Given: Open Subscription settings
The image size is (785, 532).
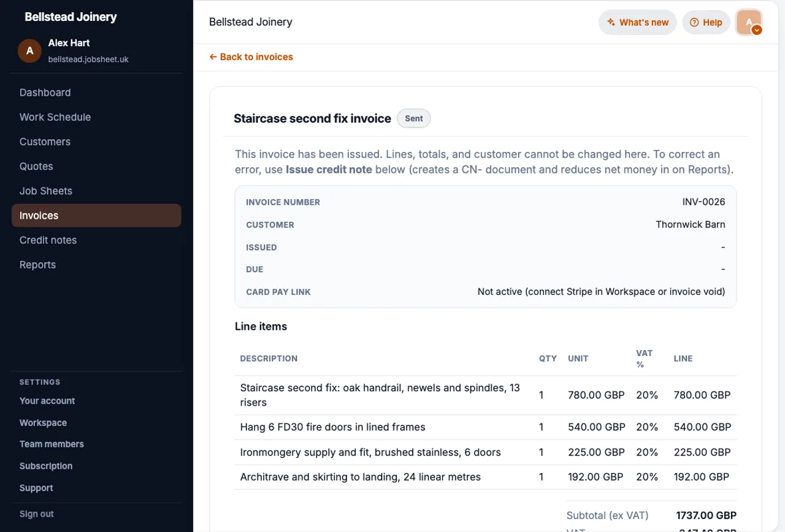Looking at the screenshot, I should tap(46, 466).
